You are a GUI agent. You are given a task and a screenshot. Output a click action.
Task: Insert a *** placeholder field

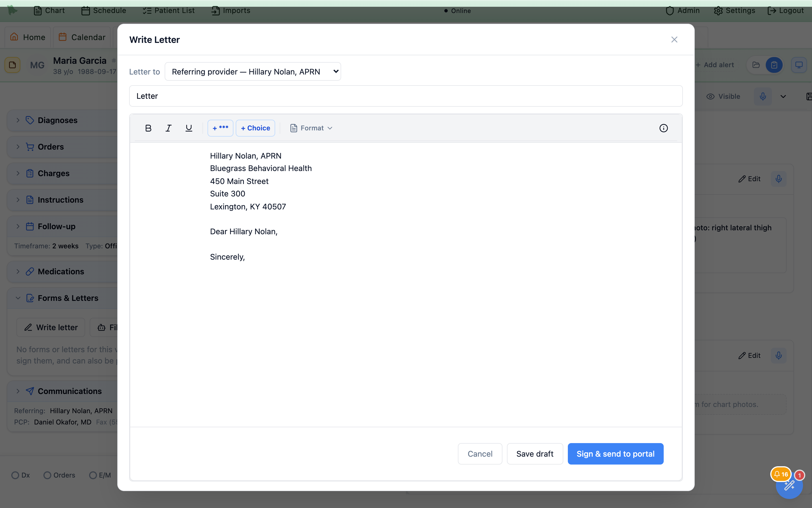click(x=220, y=128)
